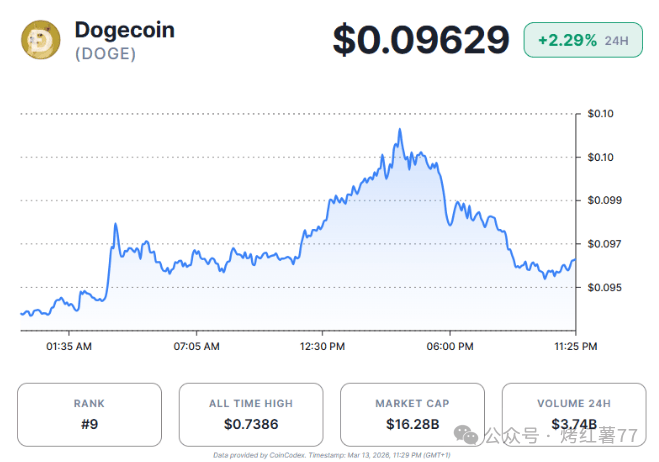Click the 07:05 AM time axis label
Image resolution: width=659 pixels, height=462 pixels.
point(196,346)
